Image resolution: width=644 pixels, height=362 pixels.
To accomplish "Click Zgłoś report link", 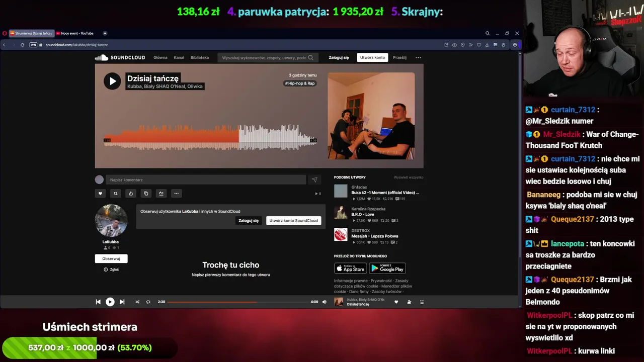I will (111, 269).
